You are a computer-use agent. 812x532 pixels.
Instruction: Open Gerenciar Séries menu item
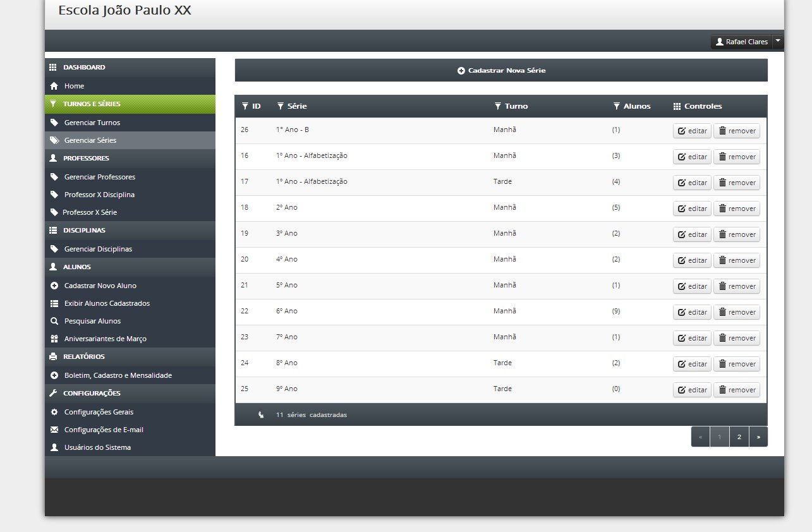click(x=130, y=140)
